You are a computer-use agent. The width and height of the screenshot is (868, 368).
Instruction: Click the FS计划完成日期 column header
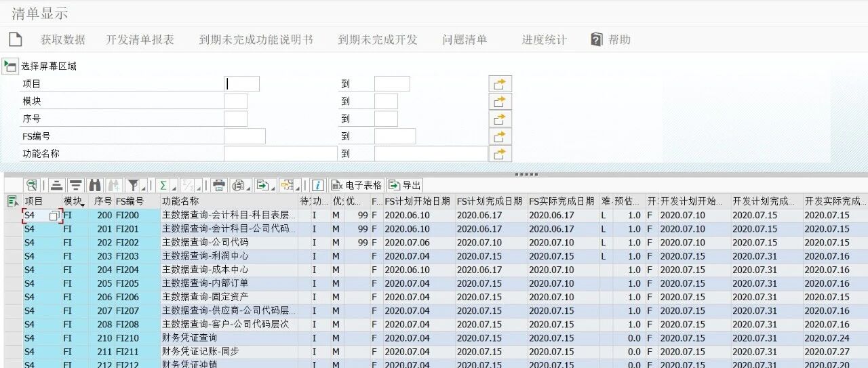(490, 201)
